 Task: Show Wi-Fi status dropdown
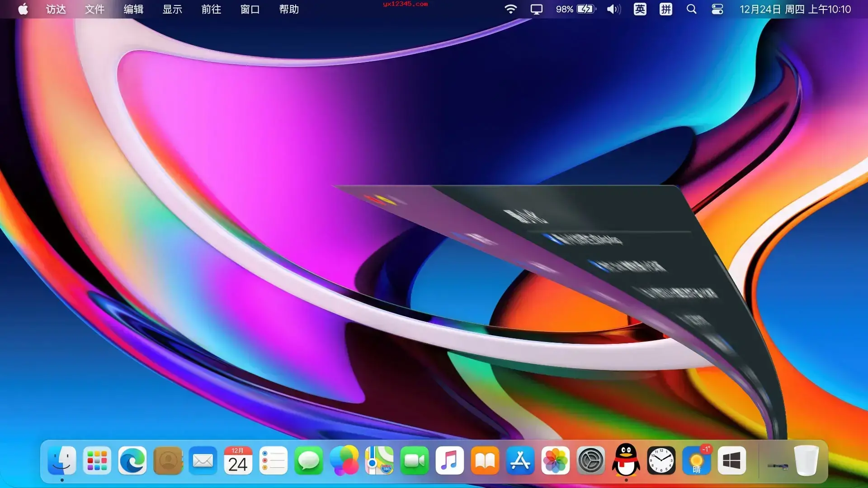[510, 9]
